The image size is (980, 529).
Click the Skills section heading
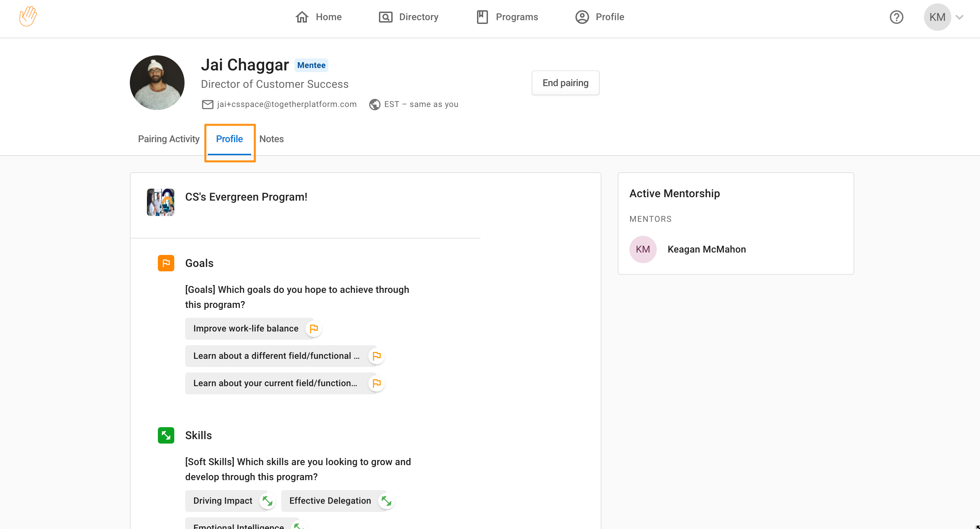[199, 435]
